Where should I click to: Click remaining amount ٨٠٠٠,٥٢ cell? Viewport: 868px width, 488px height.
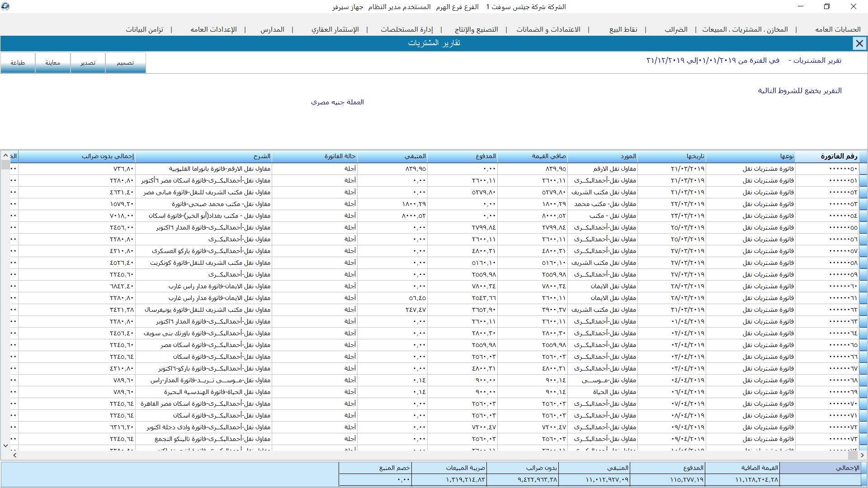(x=392, y=216)
